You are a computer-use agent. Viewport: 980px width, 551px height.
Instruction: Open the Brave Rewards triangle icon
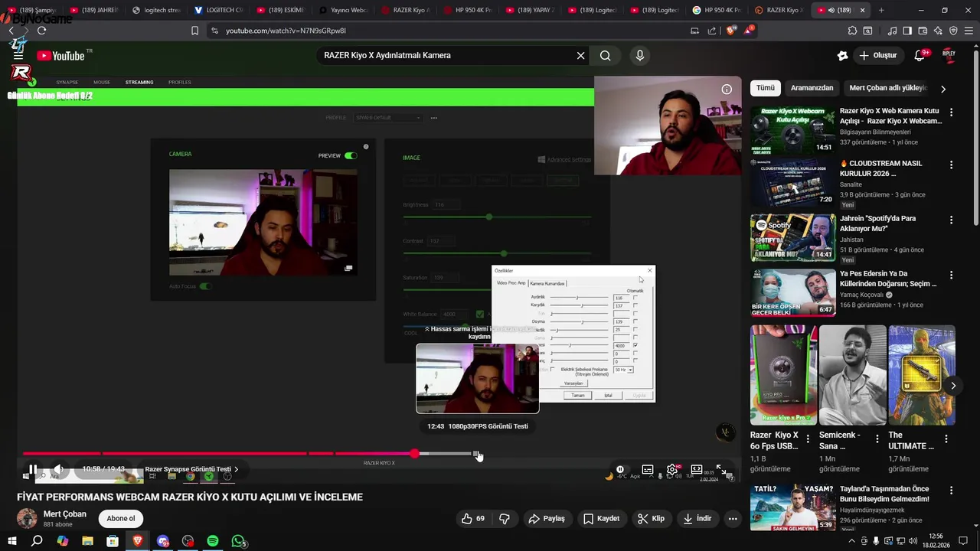749,31
